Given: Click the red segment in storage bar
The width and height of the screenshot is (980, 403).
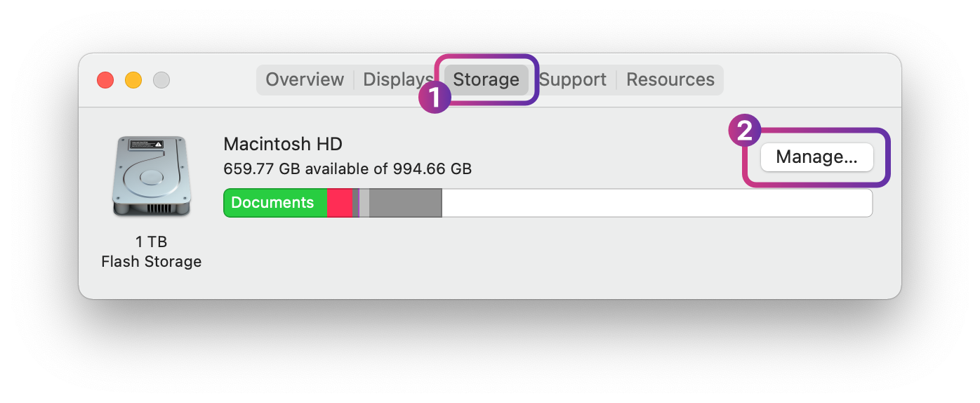Looking at the screenshot, I should tap(339, 203).
